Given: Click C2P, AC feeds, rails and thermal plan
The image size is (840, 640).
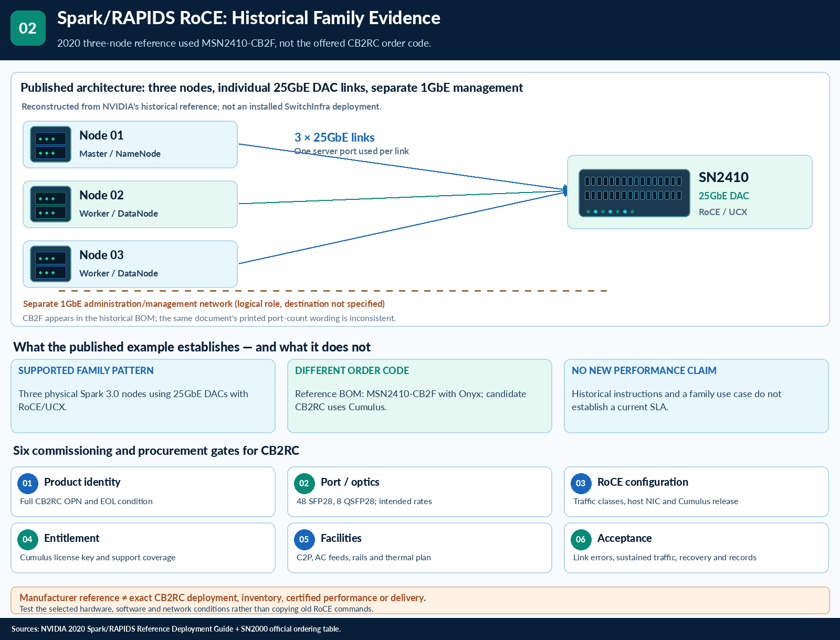Looking at the screenshot, I should point(363,557).
